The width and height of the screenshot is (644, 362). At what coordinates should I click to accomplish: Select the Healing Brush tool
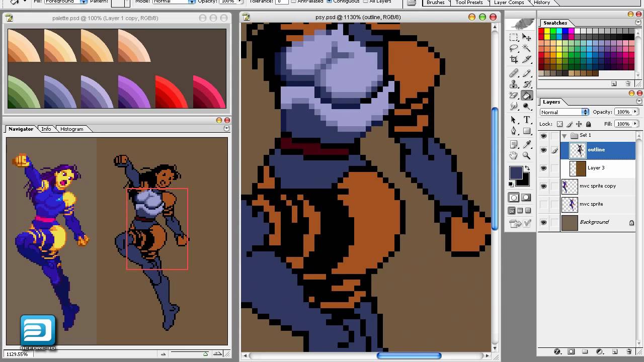[x=514, y=73]
